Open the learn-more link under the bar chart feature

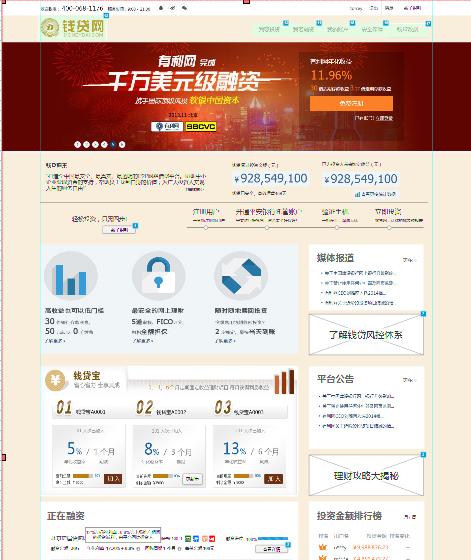[x=55, y=341]
